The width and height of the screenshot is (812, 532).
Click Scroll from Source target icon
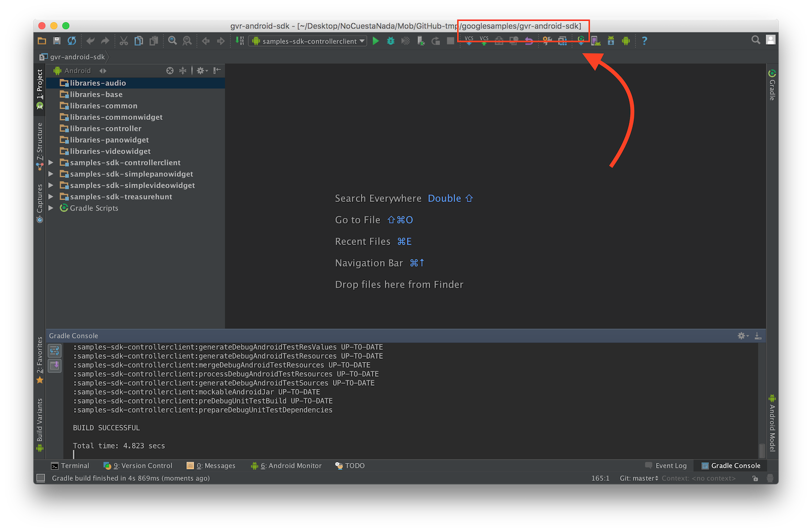pyautogui.click(x=170, y=71)
